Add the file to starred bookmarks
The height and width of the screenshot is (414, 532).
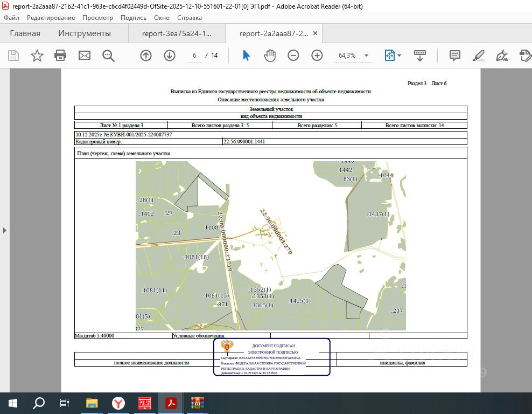click(x=37, y=56)
